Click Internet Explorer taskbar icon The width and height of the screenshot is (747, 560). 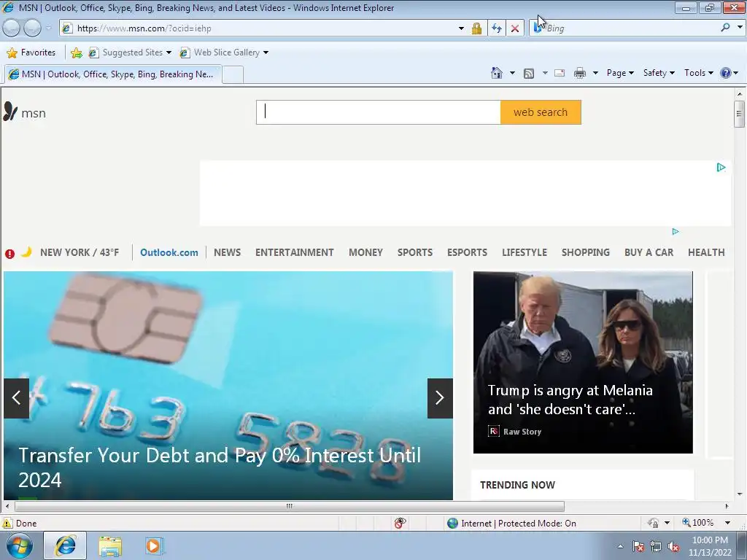[65, 545]
